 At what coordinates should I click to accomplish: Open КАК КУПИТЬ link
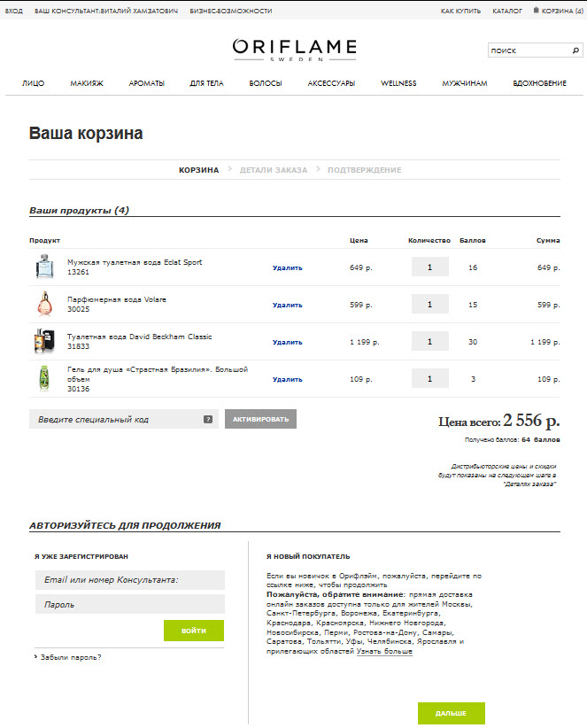pyautogui.click(x=460, y=11)
